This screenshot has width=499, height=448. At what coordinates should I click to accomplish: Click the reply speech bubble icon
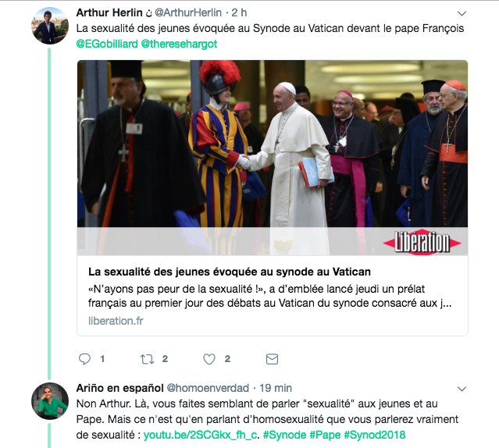pyautogui.click(x=84, y=359)
